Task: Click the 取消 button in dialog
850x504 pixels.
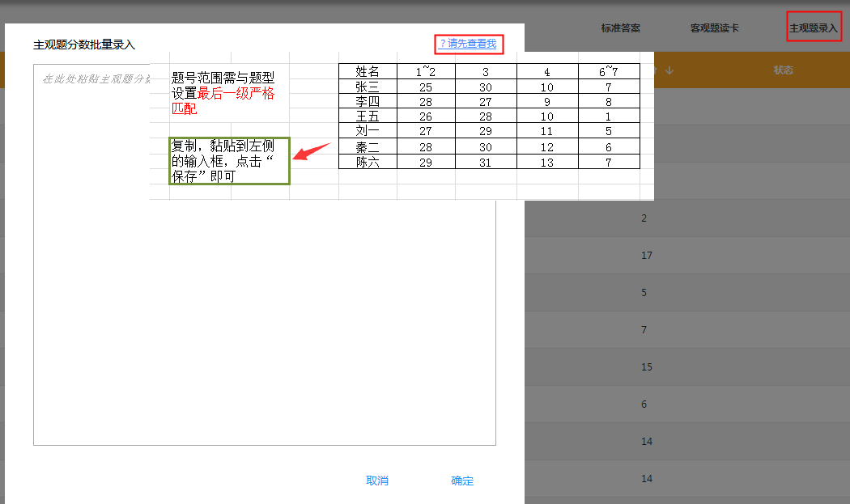Action: pyautogui.click(x=377, y=481)
